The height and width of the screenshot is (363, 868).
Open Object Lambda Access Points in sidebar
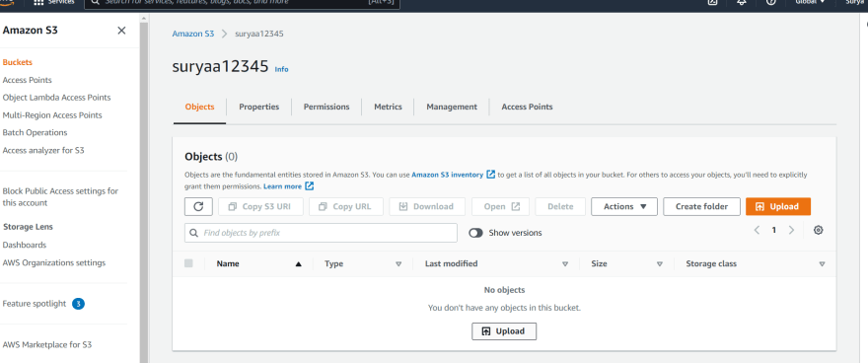(56, 98)
